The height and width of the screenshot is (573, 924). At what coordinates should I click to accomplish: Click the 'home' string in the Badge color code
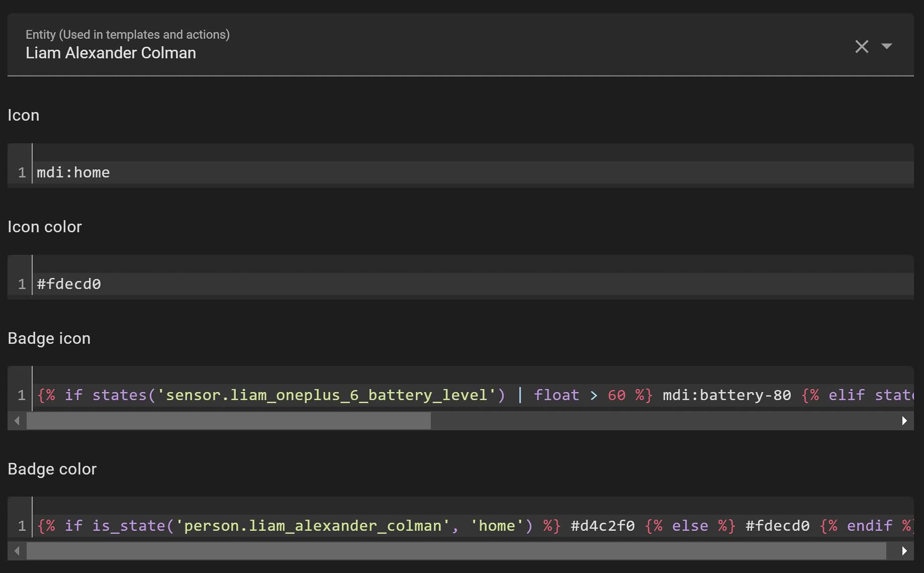pos(497,526)
